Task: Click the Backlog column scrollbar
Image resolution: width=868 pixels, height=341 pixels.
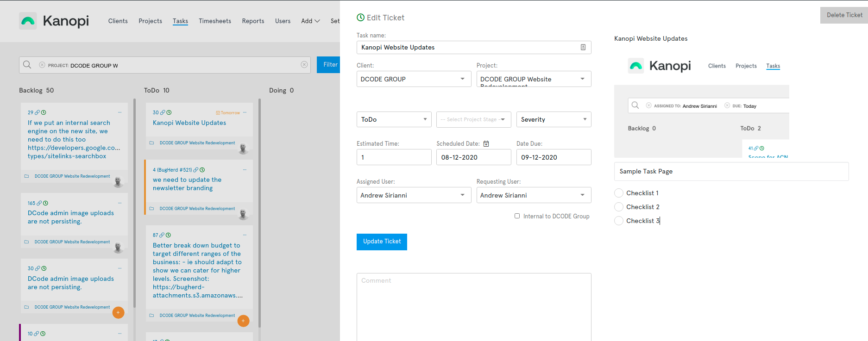Action: 134,204
